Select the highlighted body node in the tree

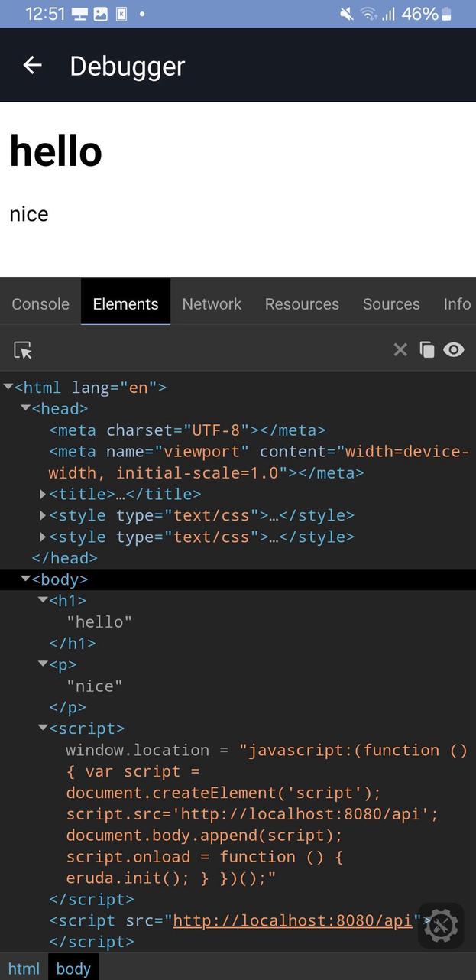[59, 579]
